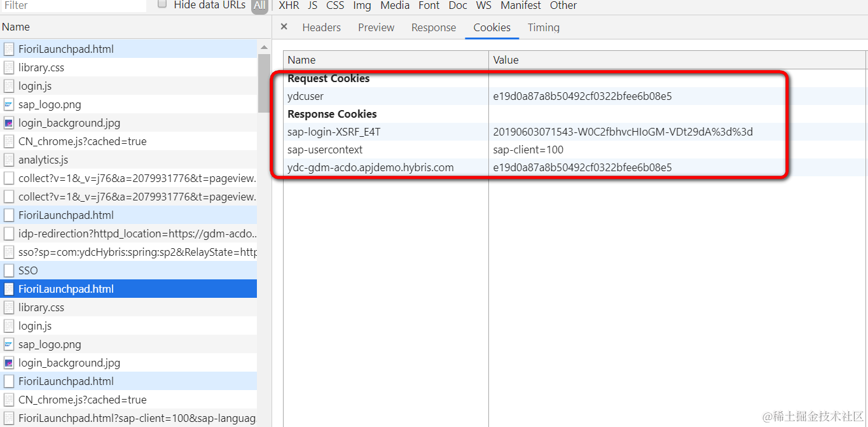Click the SSO request document icon
The width and height of the screenshot is (868, 427).
[9, 270]
